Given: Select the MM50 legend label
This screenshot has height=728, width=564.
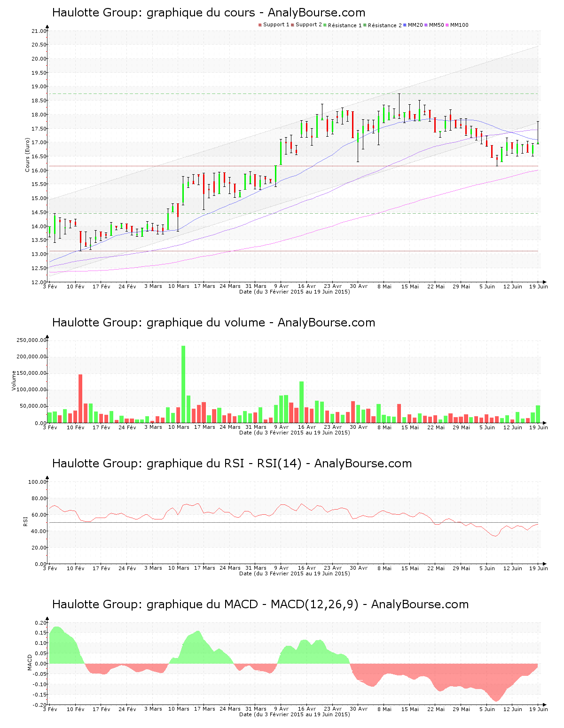Looking at the screenshot, I should pos(437,25).
